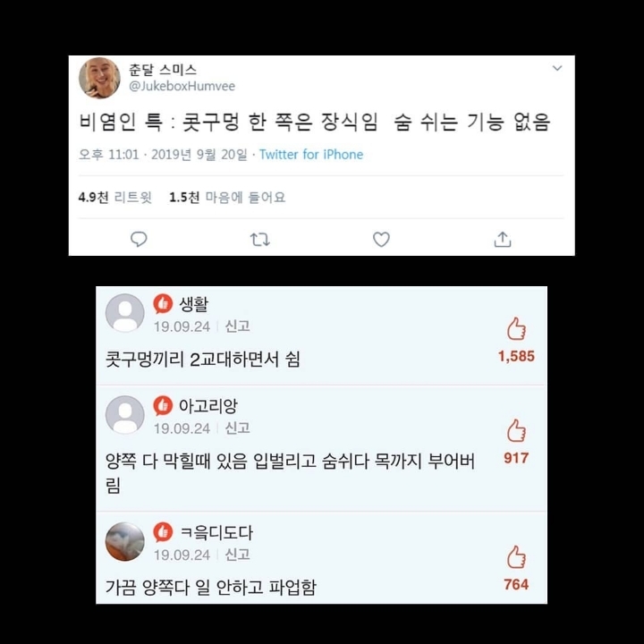Report 아고리앙's comment via 신고
This screenshot has height=644, width=644.
coord(237,428)
